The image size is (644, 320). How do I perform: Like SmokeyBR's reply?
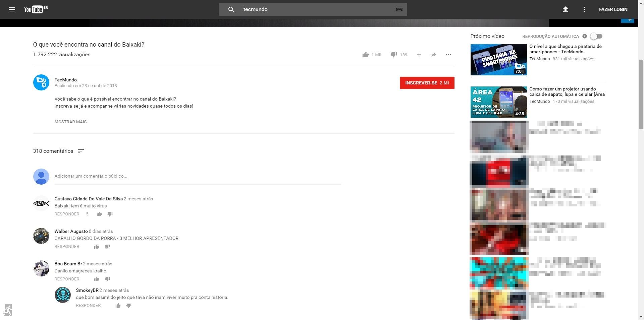tap(118, 306)
